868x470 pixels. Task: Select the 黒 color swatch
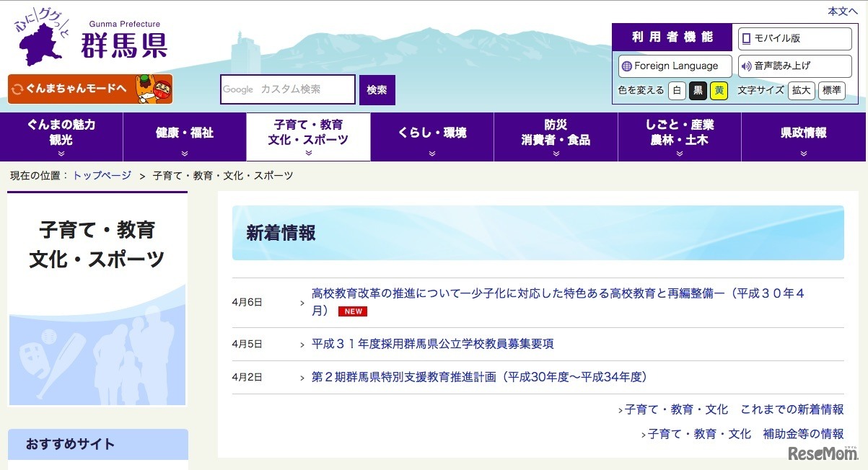[x=698, y=91]
